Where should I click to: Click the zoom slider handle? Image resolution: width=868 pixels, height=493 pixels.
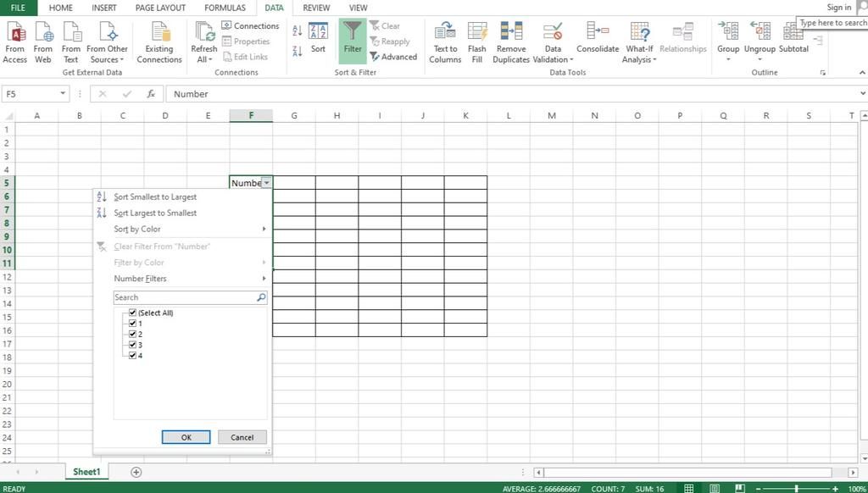click(796, 488)
